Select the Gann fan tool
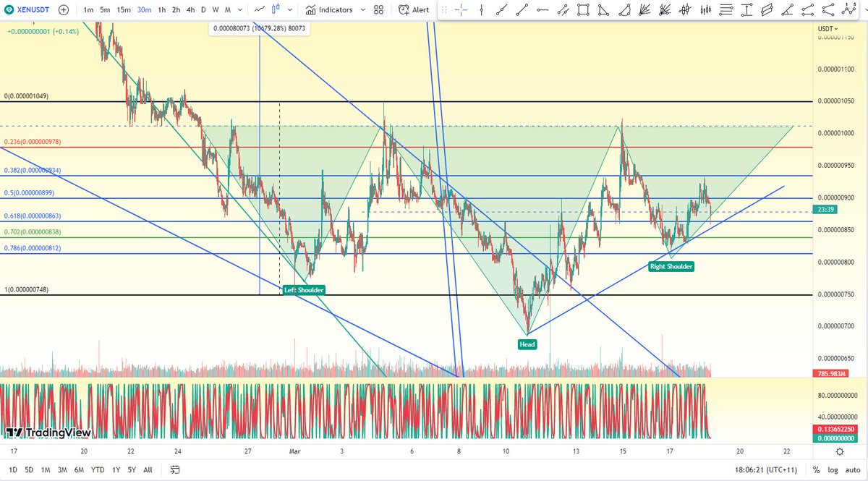 [x=644, y=10]
